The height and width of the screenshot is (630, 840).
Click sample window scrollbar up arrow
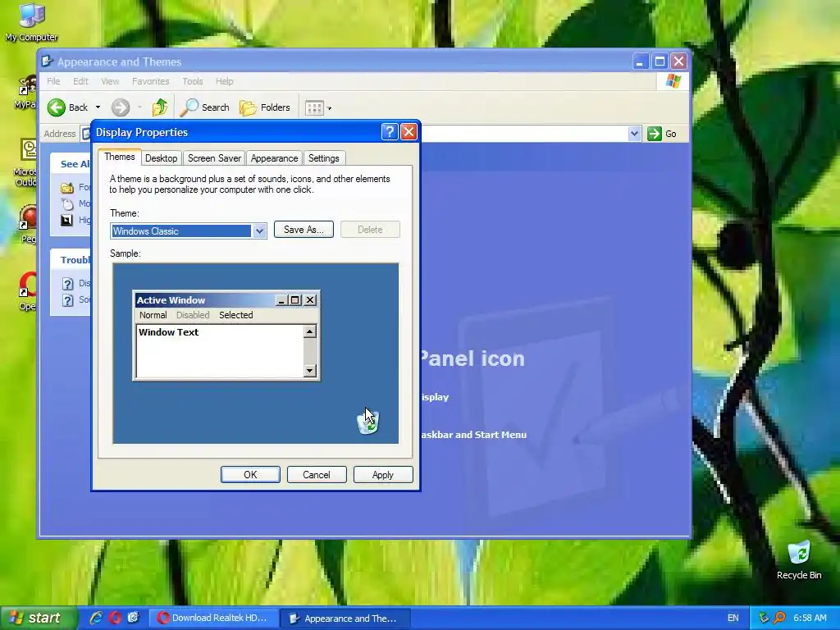coord(309,331)
